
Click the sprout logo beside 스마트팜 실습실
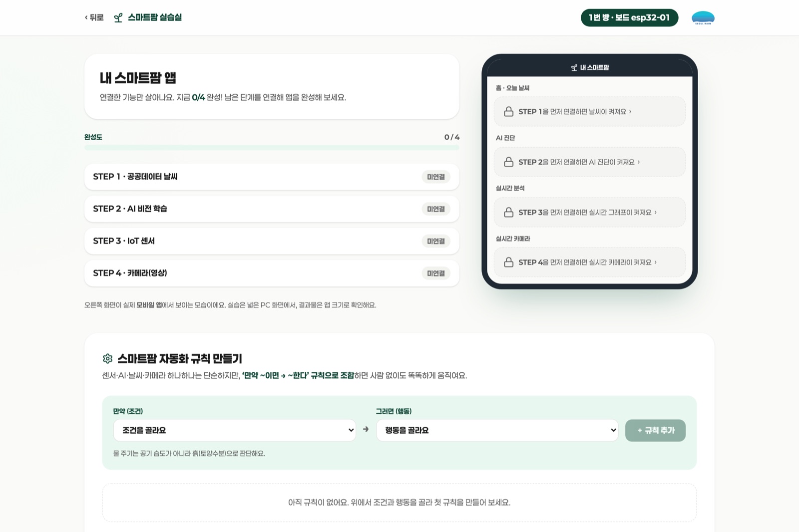[118, 18]
